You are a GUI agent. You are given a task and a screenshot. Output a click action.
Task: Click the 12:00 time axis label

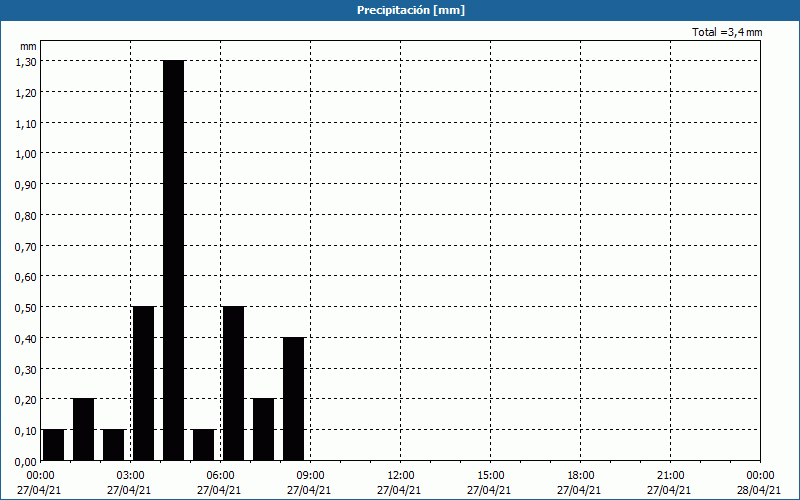coord(401,476)
